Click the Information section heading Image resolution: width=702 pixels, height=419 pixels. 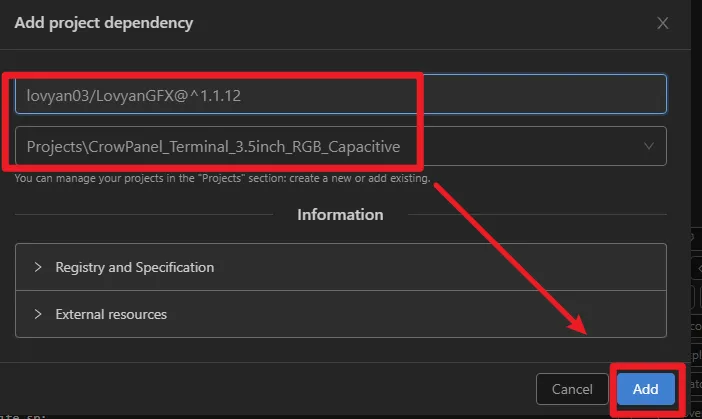pyautogui.click(x=340, y=214)
